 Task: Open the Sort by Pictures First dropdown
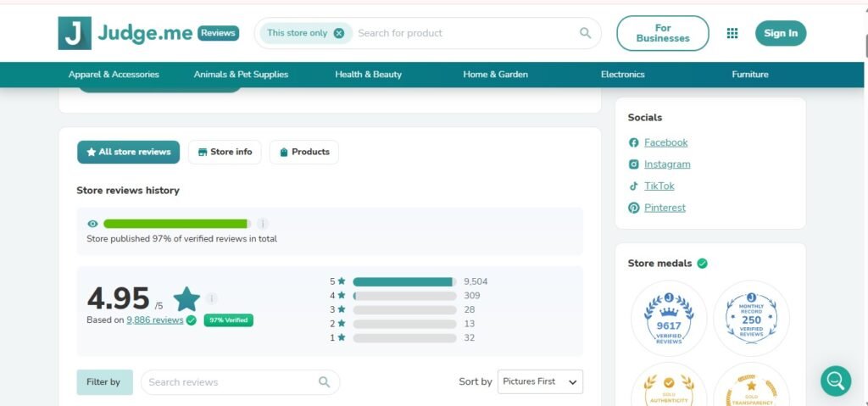[540, 381]
